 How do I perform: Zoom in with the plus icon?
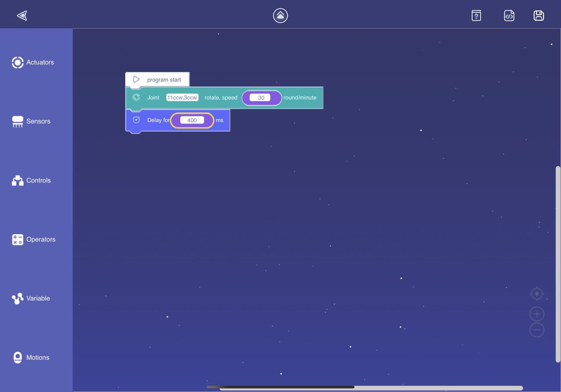pyautogui.click(x=537, y=314)
